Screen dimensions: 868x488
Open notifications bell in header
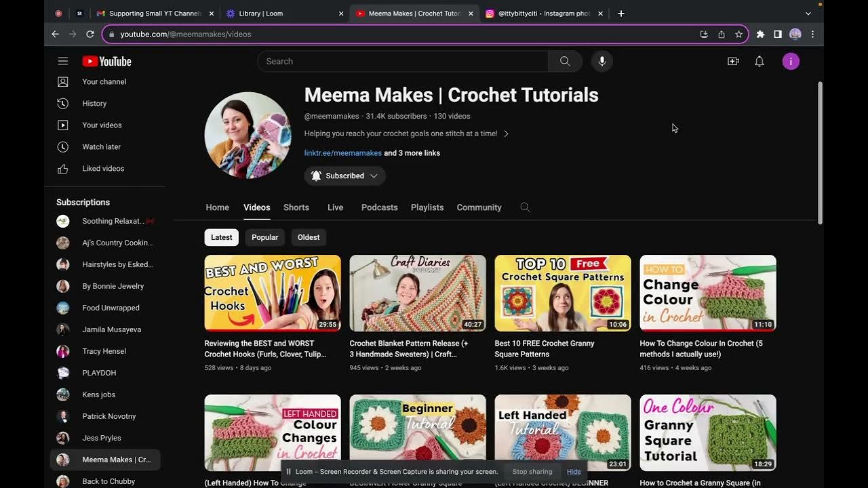tap(759, 61)
